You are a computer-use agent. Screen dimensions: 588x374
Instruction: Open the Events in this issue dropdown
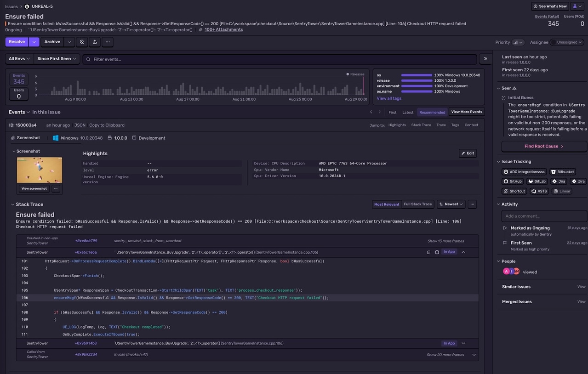tap(19, 112)
